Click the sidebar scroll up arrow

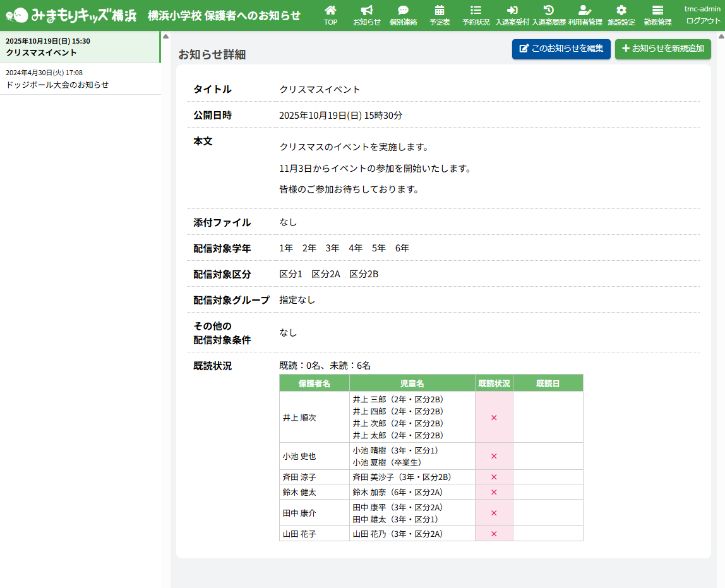click(166, 36)
